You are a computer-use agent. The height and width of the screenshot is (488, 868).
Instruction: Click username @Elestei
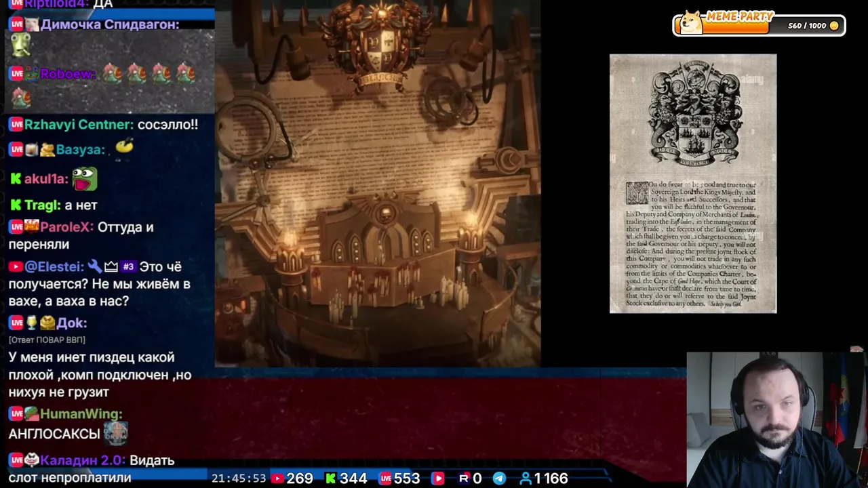point(54,266)
